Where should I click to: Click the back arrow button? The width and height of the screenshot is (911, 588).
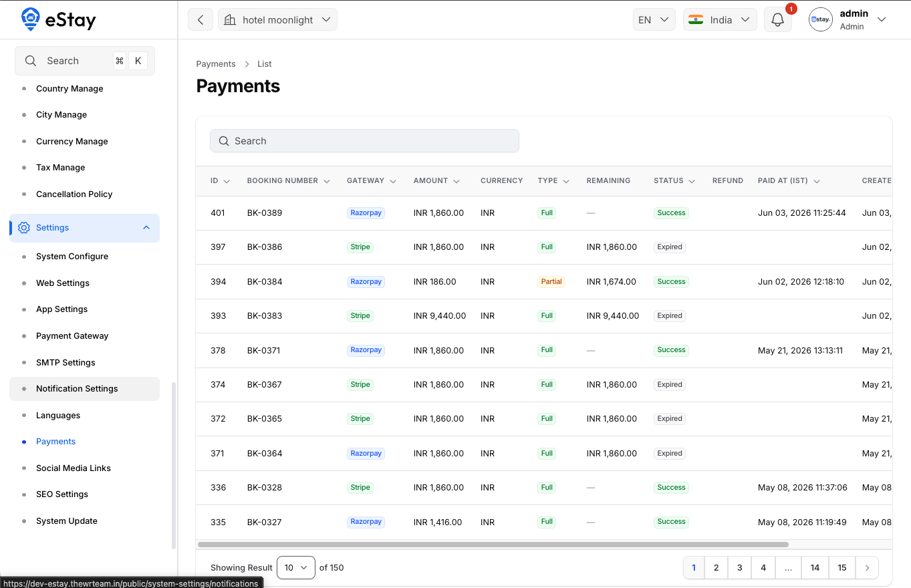(201, 19)
